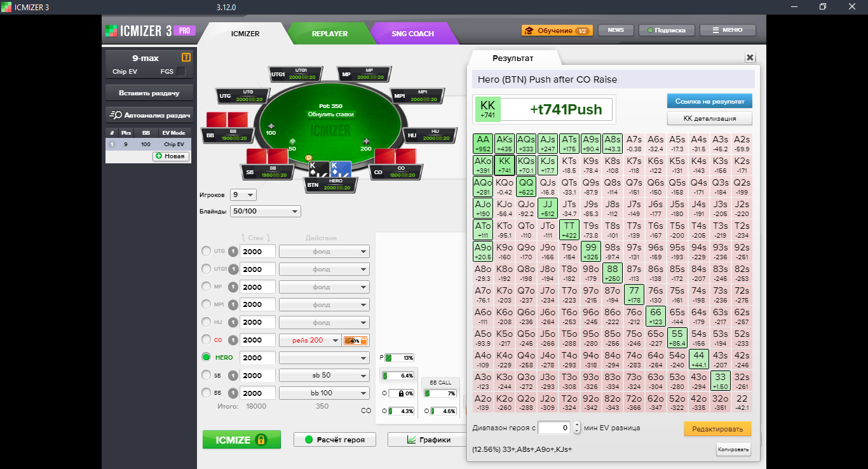Open the sb 50 action dropdown
Screen dimensions: 868x469
[324, 375]
